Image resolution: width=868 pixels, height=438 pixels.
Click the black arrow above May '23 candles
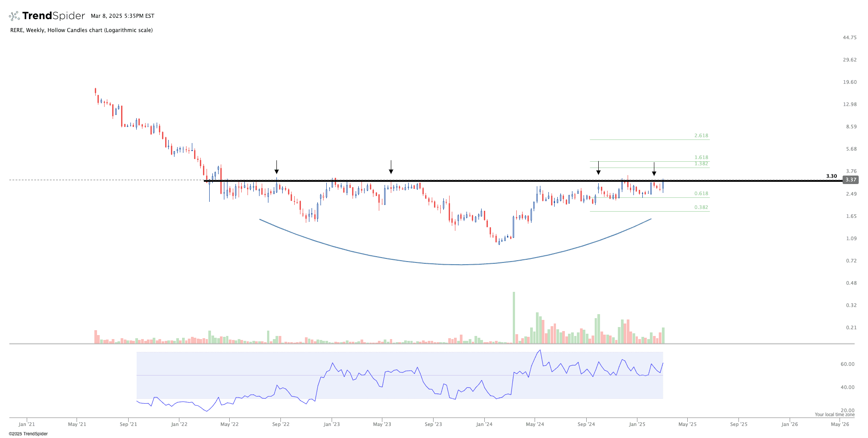pyautogui.click(x=391, y=167)
